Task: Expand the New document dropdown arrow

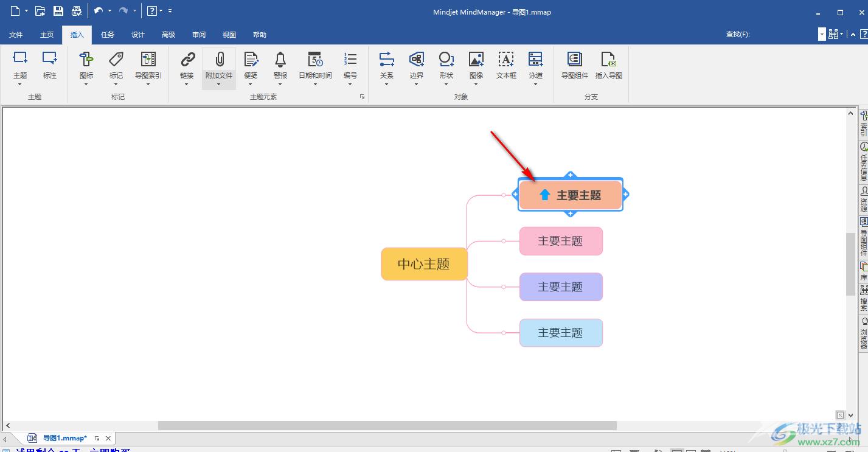Action: [x=27, y=11]
